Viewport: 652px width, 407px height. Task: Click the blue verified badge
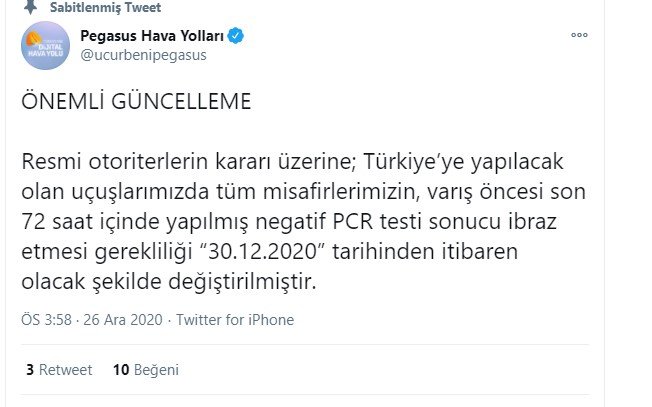pyautogui.click(x=236, y=36)
